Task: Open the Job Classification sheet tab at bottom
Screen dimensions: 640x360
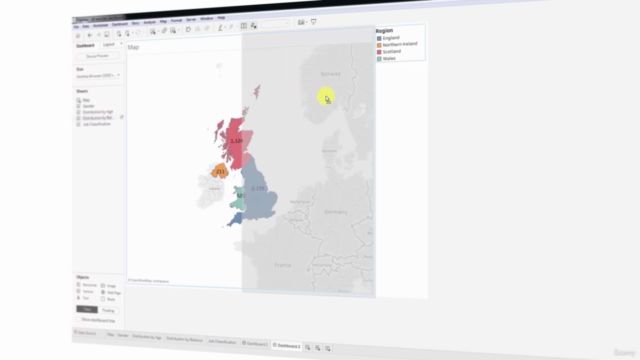Action: (222, 342)
